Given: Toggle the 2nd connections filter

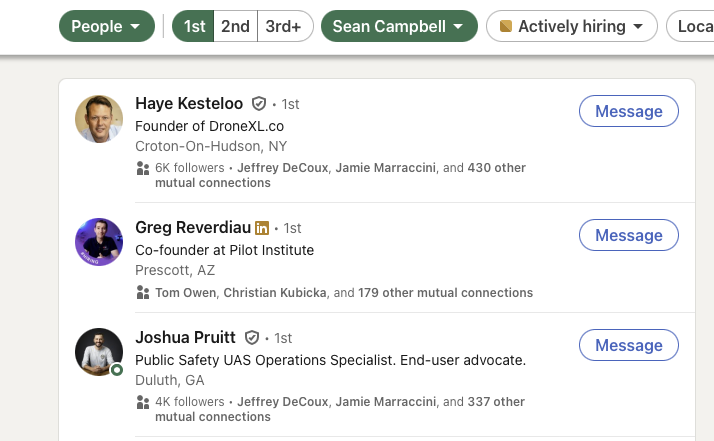Looking at the screenshot, I should click(235, 26).
